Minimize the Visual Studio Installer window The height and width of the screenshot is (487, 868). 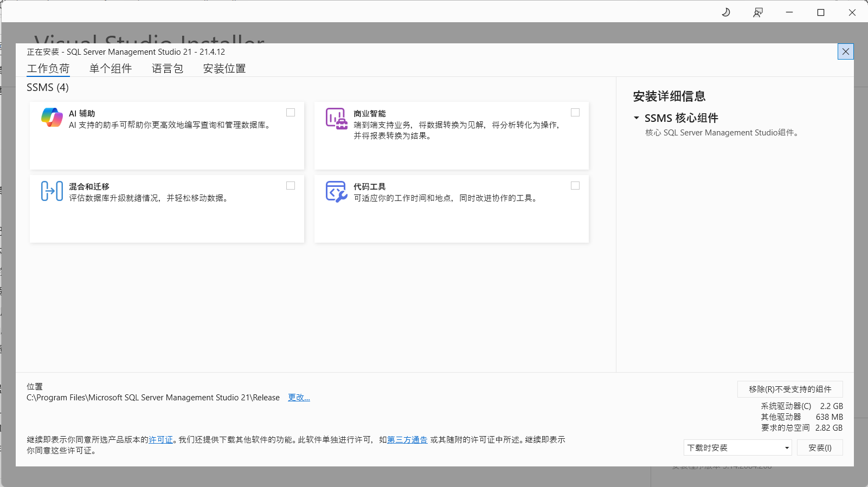pyautogui.click(x=789, y=12)
